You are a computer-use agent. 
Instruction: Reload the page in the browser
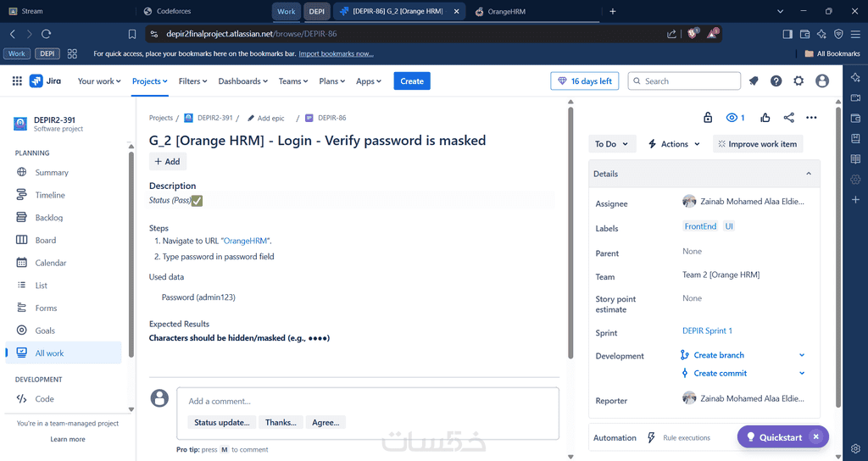tap(47, 34)
